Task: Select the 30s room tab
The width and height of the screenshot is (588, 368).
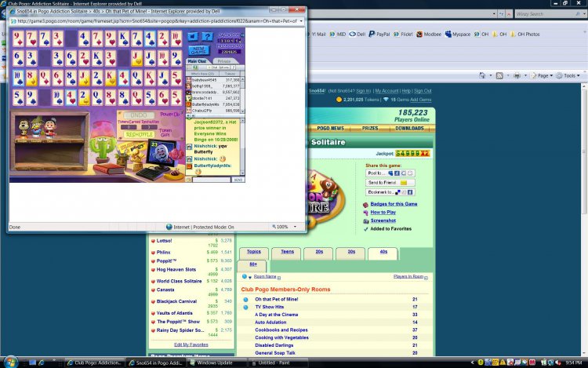Action: pos(351,253)
